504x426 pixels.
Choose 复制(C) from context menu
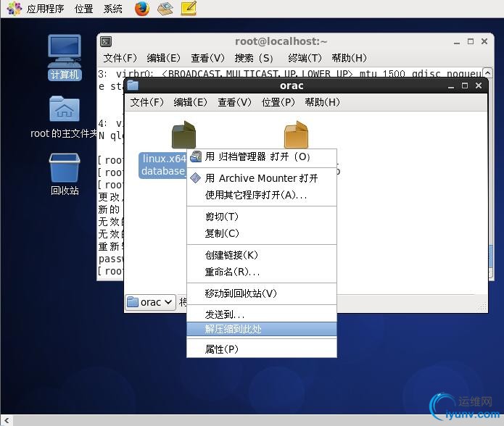click(x=262, y=233)
